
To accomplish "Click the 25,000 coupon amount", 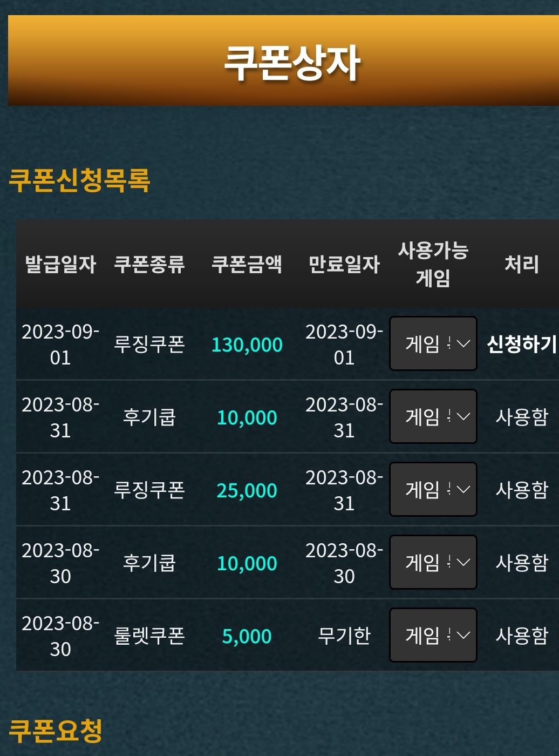I will tap(247, 490).
